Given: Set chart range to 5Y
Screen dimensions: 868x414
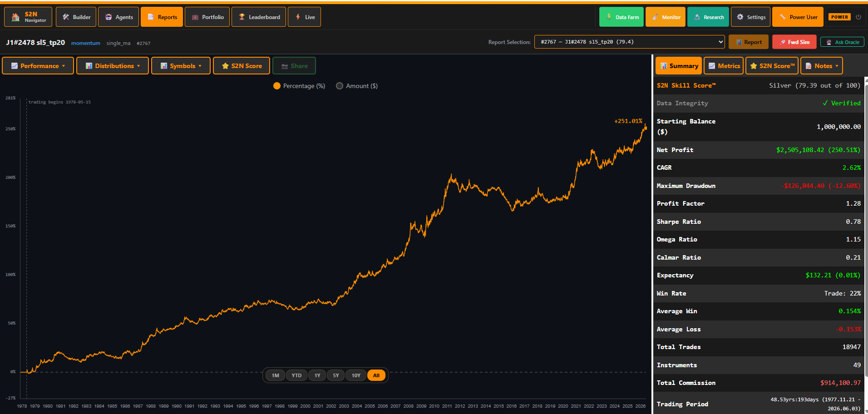Looking at the screenshot, I should [x=336, y=375].
